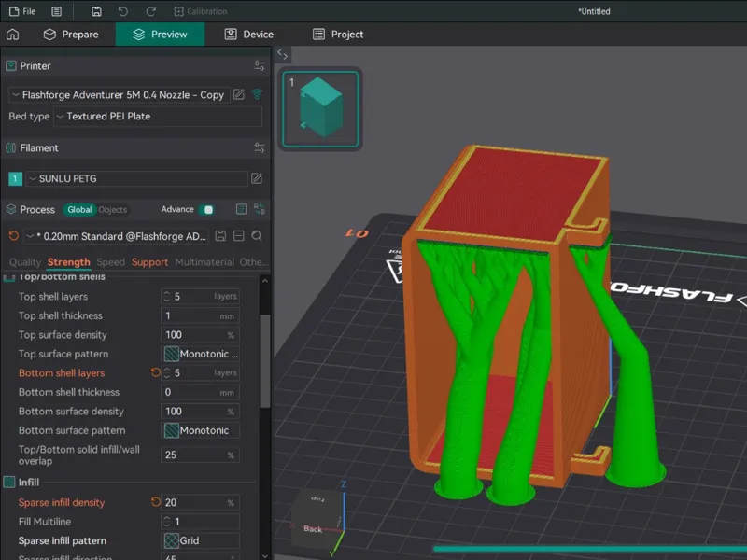Image resolution: width=747 pixels, height=560 pixels.
Task: Click the save icon in top toolbar
Action: coord(96,11)
